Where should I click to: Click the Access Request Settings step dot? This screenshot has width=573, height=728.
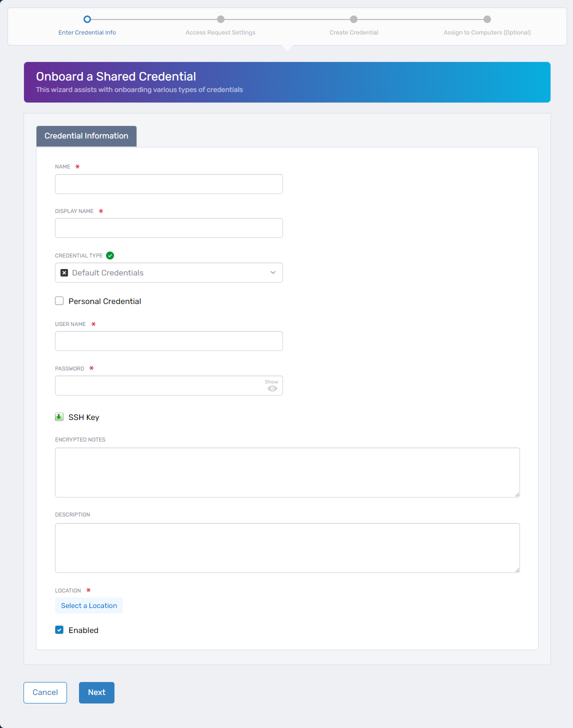[x=220, y=19]
